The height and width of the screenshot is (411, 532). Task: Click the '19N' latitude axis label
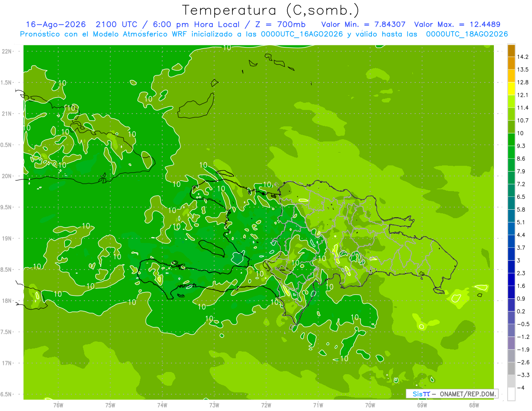(7, 239)
